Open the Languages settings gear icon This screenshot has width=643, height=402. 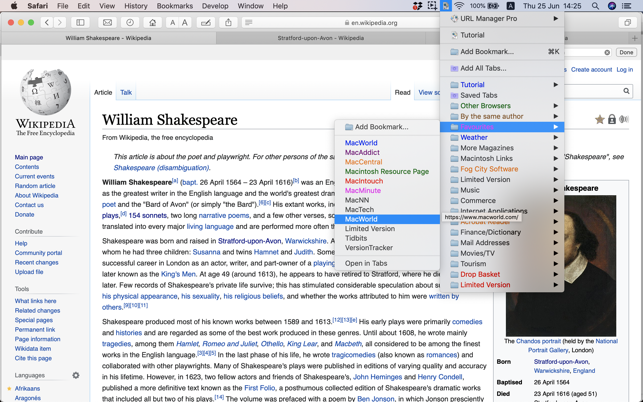[76, 375]
